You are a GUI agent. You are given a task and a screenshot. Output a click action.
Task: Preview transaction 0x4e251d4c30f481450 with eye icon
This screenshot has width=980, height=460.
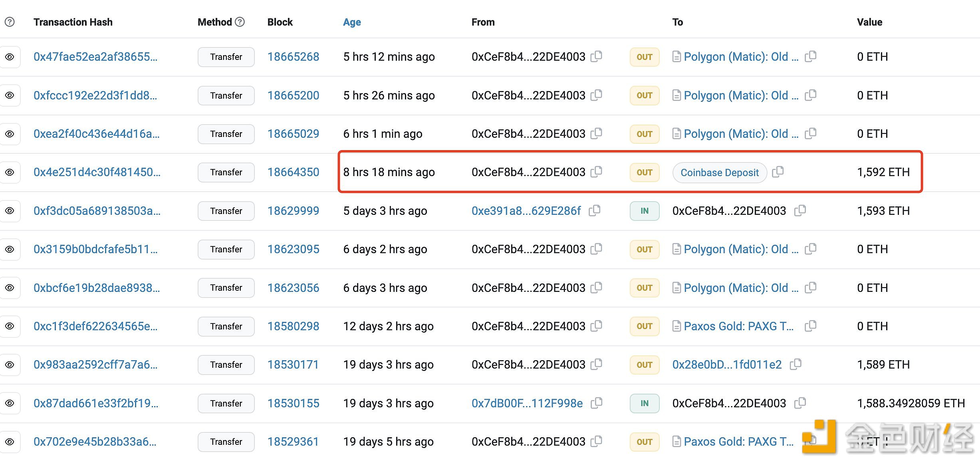point(10,172)
